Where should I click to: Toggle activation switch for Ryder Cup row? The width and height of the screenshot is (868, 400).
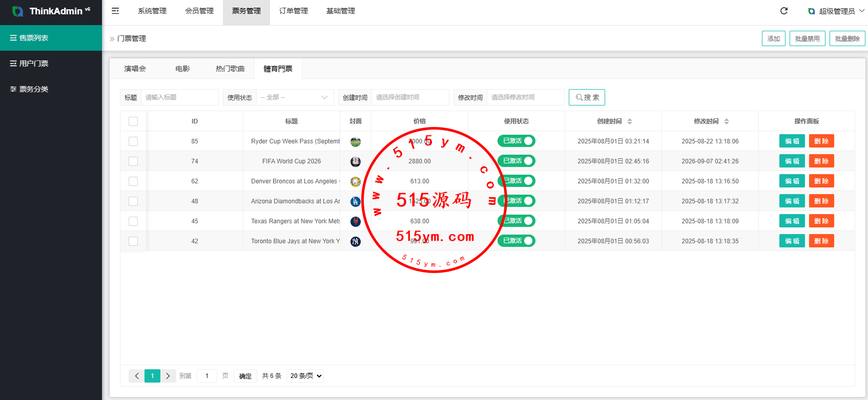pos(516,141)
